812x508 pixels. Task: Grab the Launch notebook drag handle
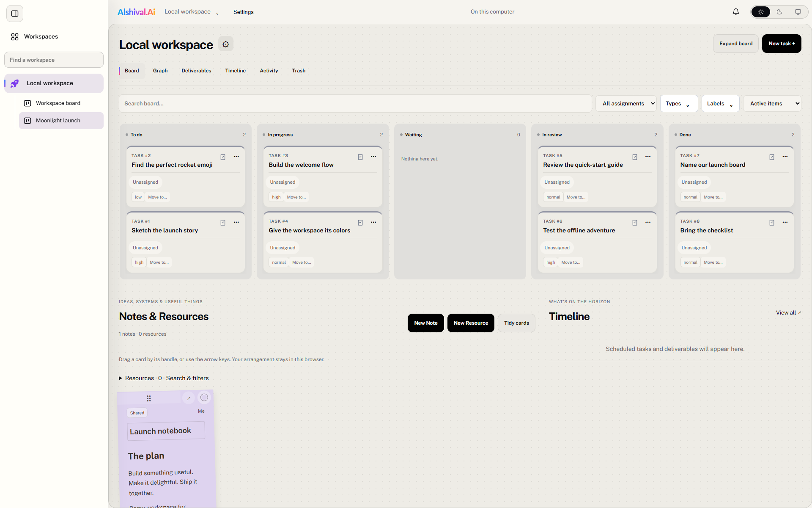[x=149, y=398]
